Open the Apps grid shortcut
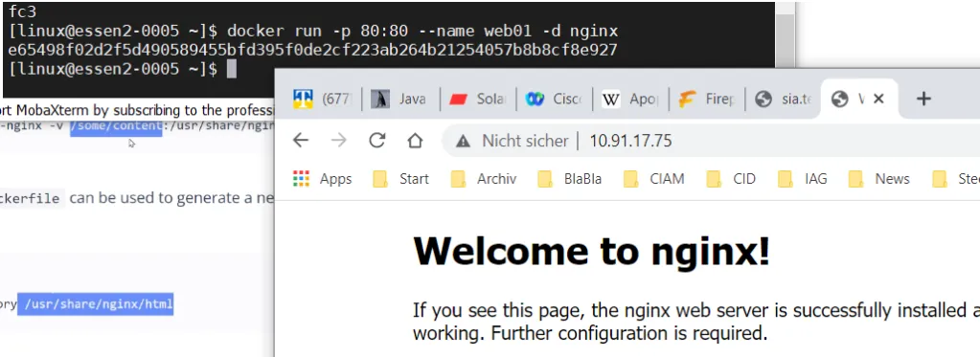The height and width of the screenshot is (357, 980). [x=323, y=178]
